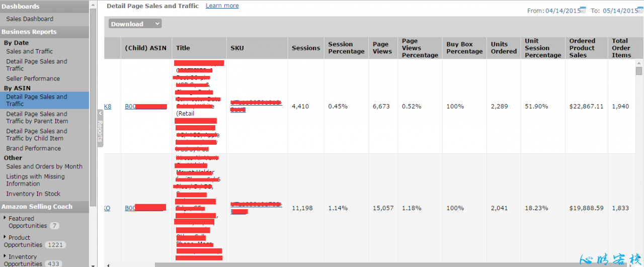
Task: Select the 0.45% session percentage cell
Action: tap(338, 107)
